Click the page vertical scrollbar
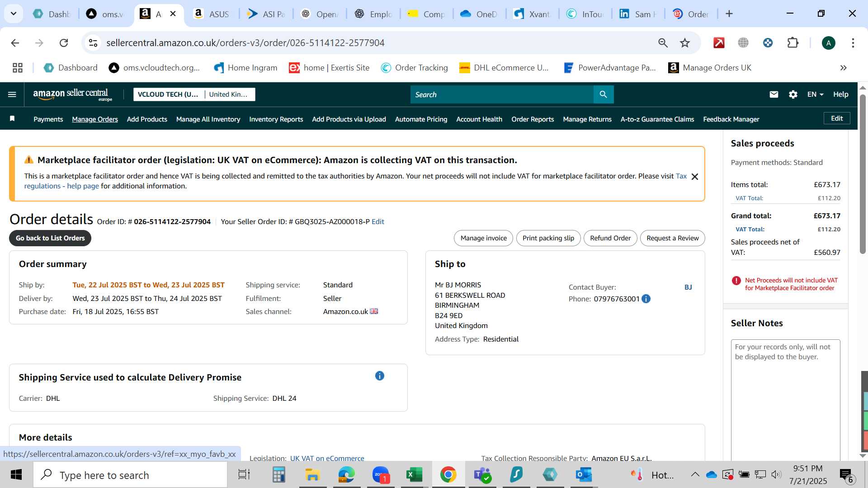Viewport: 868px width, 488px height. point(862,174)
